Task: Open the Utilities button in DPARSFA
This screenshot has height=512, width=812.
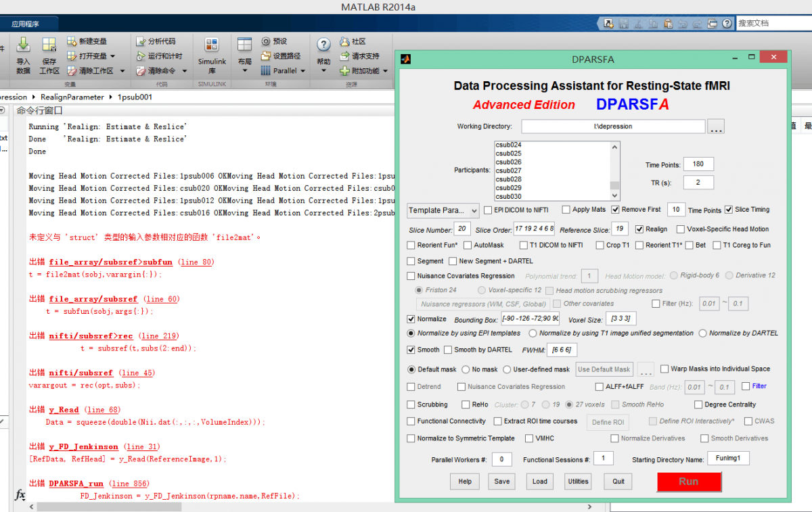Action: (x=579, y=482)
